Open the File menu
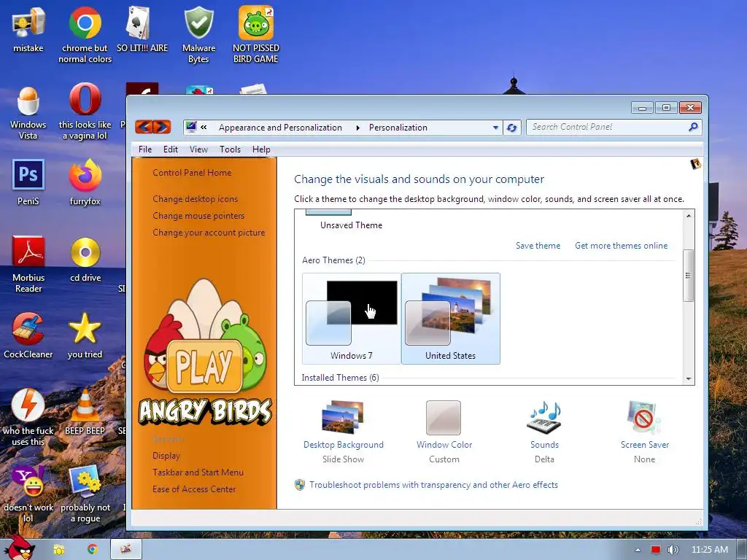The width and height of the screenshot is (747, 560). click(145, 149)
